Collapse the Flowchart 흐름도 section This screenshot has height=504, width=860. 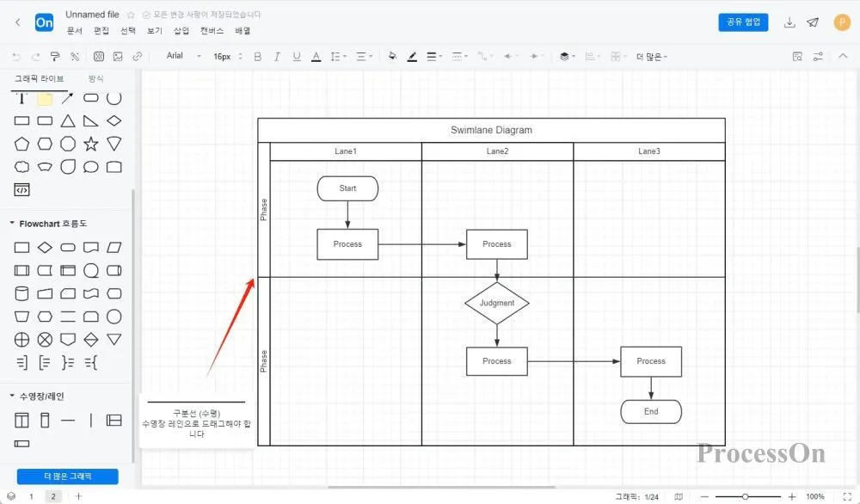pos(12,224)
